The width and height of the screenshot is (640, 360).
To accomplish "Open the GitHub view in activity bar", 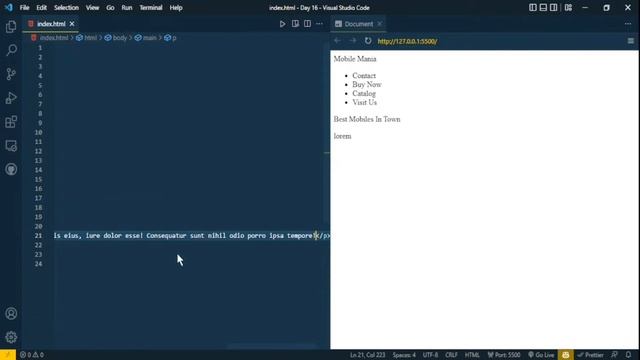I will 11,169.
